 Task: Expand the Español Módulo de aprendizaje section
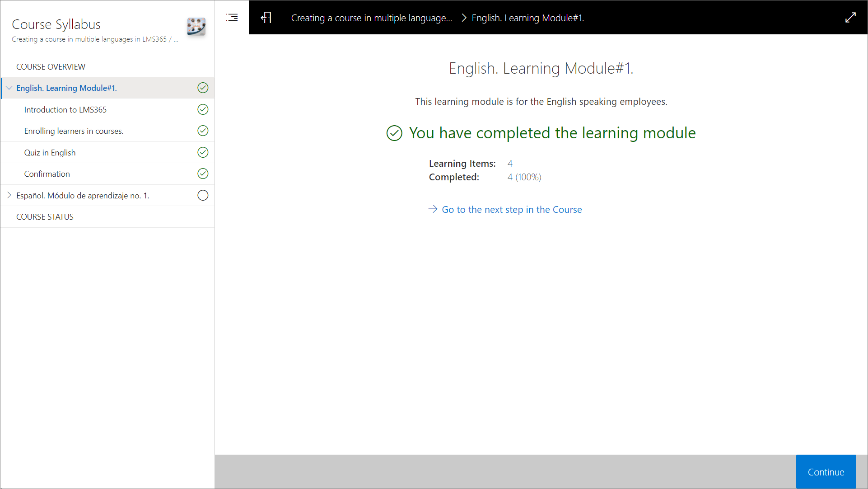[x=9, y=195]
